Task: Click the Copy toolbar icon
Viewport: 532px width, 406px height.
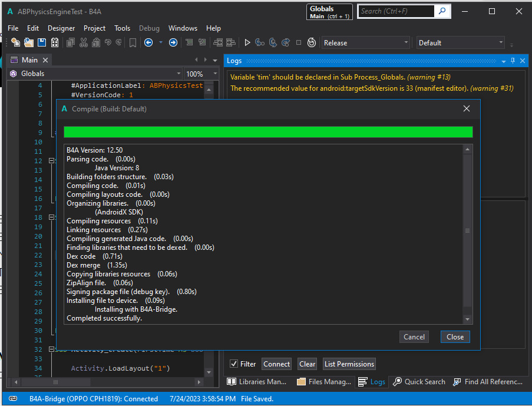Action: pyautogui.click(x=71, y=42)
